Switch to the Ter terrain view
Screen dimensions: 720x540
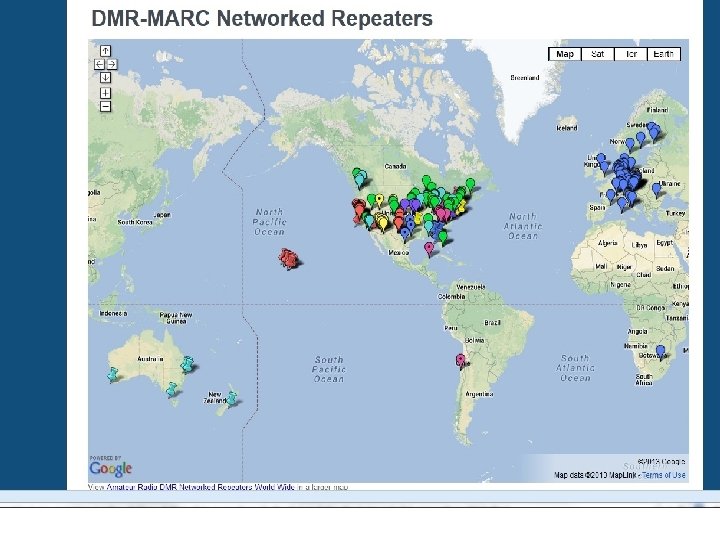pos(630,54)
